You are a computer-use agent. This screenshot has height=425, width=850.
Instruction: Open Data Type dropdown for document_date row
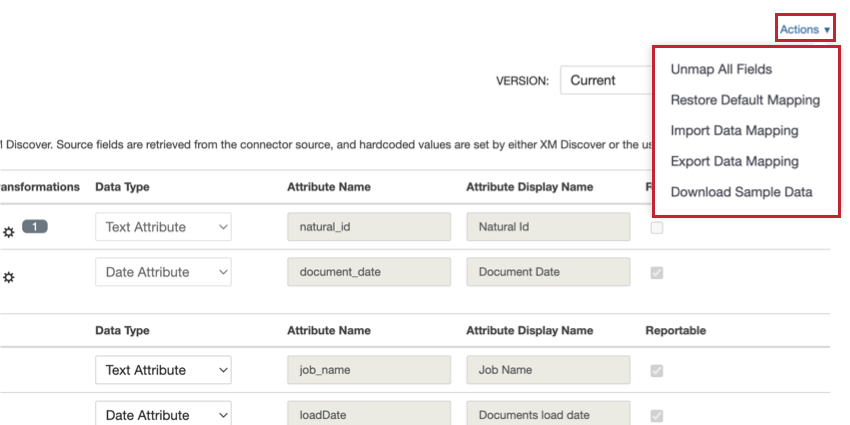tap(163, 272)
